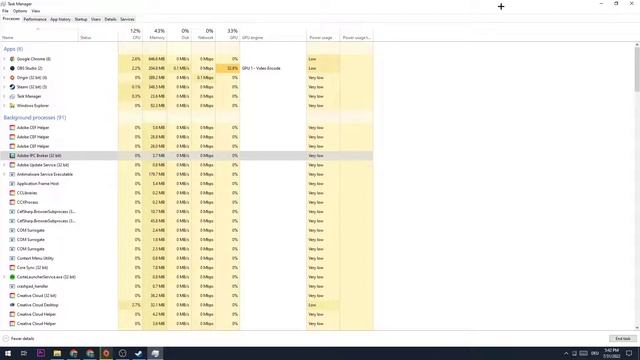Switch to the Details tab
Image resolution: width=640 pixels, height=360 pixels.
(110, 19)
